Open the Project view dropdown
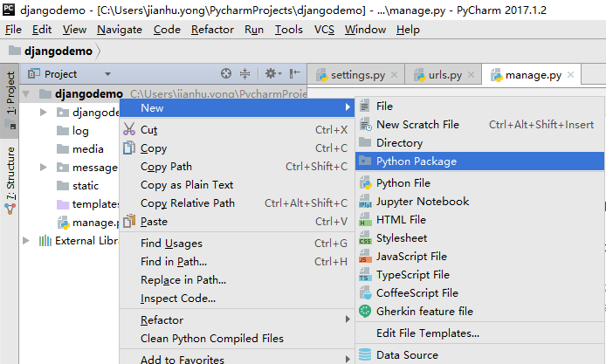The height and width of the screenshot is (364, 606). click(107, 74)
